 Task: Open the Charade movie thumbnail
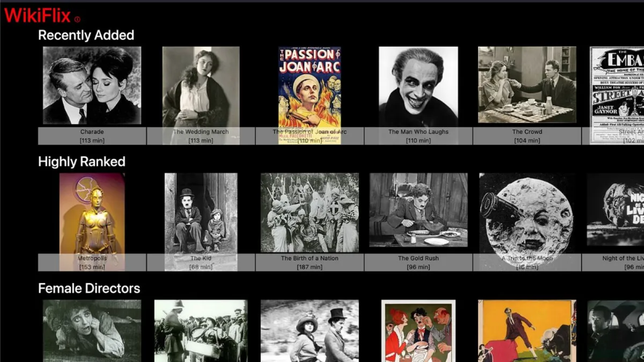(91, 86)
